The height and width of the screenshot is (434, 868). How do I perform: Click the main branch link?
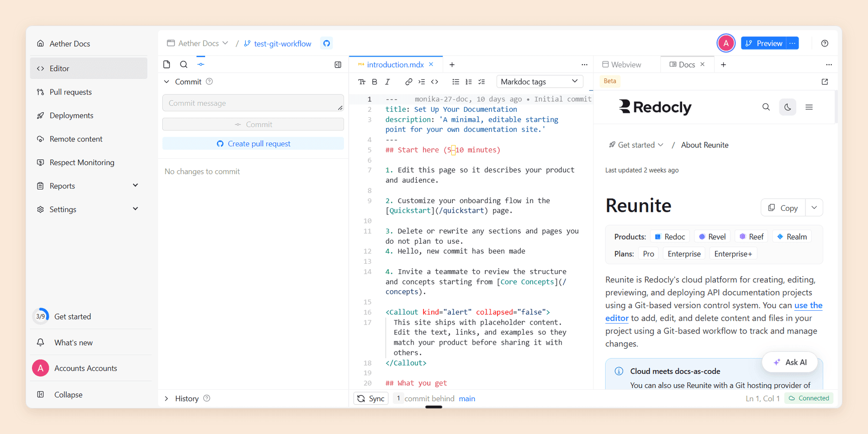click(x=467, y=399)
